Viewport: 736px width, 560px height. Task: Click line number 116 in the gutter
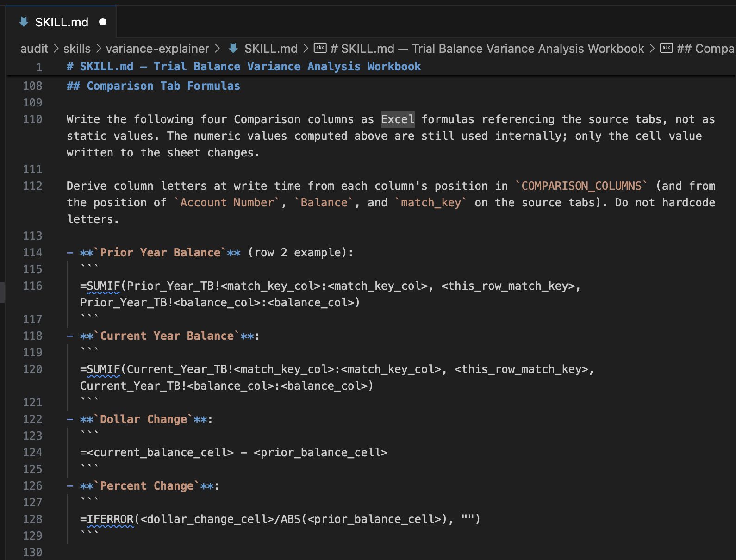point(32,286)
